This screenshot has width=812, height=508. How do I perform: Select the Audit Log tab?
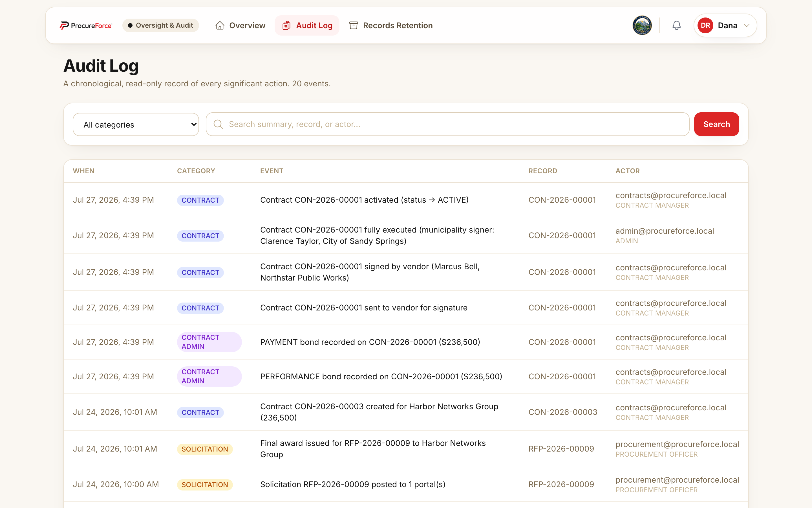pyautogui.click(x=307, y=25)
